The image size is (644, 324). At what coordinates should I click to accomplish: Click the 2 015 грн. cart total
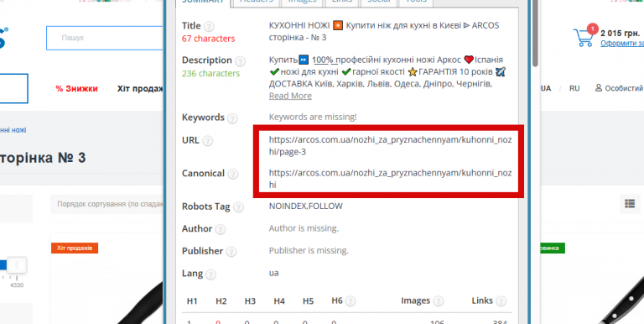click(621, 34)
